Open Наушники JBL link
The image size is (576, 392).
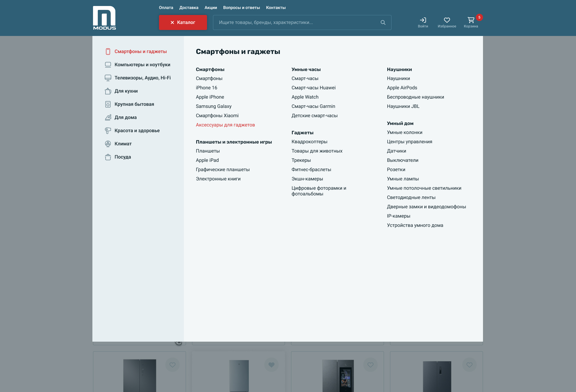coord(403,106)
